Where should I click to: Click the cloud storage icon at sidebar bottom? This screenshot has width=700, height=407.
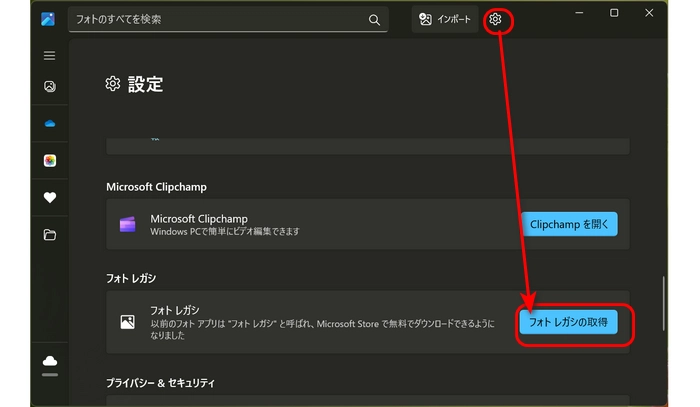(x=49, y=361)
